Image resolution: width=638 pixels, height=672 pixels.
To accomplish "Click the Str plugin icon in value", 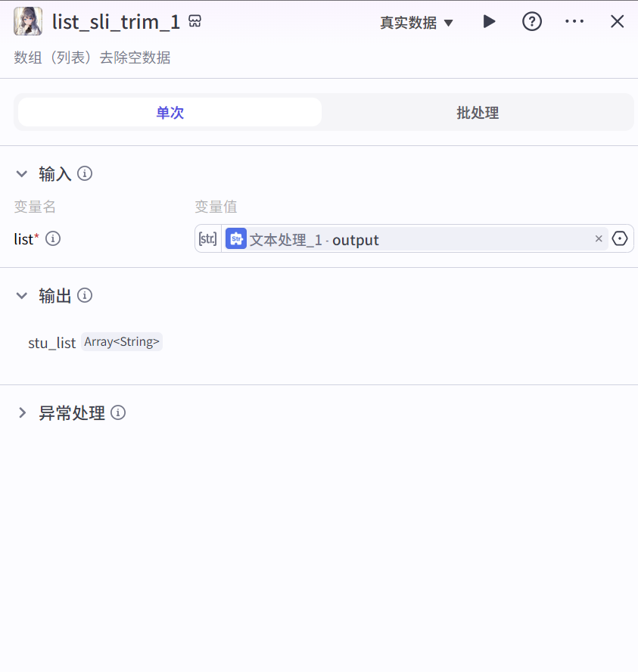I will click(x=236, y=238).
